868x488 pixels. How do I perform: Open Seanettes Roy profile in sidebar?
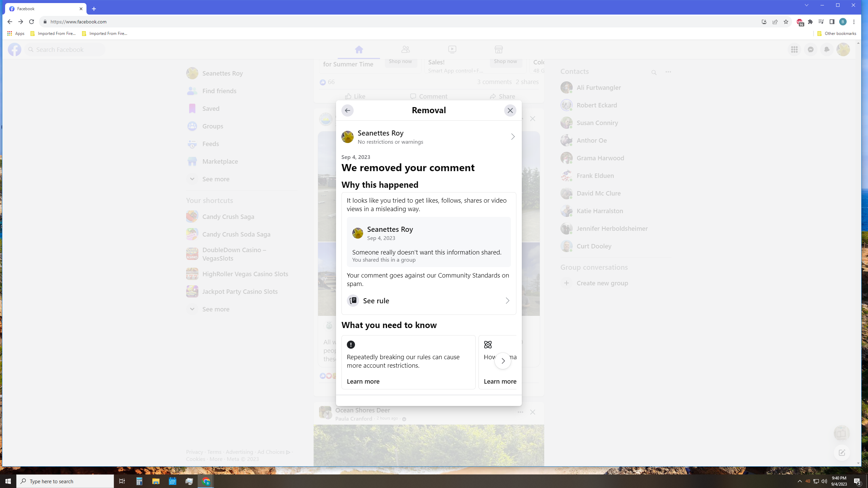(x=241, y=73)
